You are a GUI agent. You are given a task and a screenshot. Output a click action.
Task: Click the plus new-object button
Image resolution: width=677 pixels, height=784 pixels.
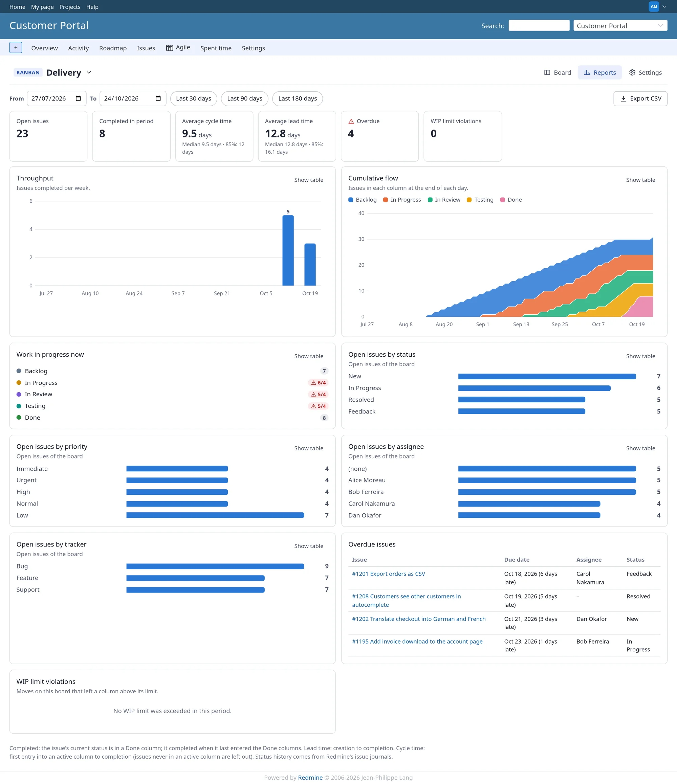pos(16,48)
